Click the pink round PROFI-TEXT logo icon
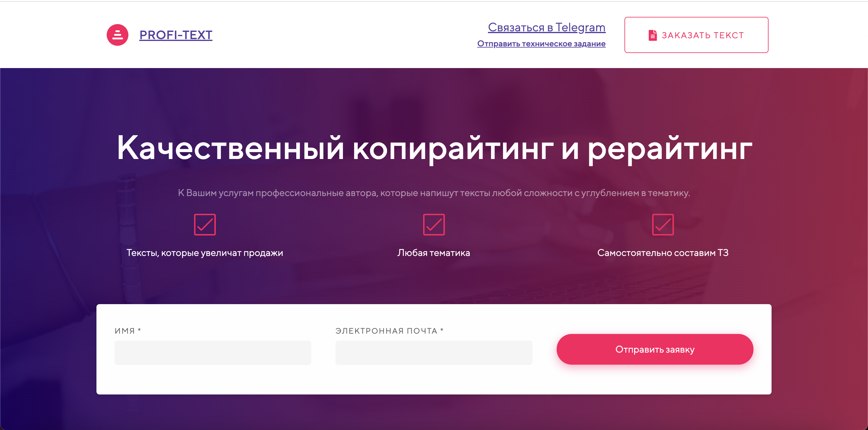Viewport: 868px width, 430px height. click(x=117, y=35)
